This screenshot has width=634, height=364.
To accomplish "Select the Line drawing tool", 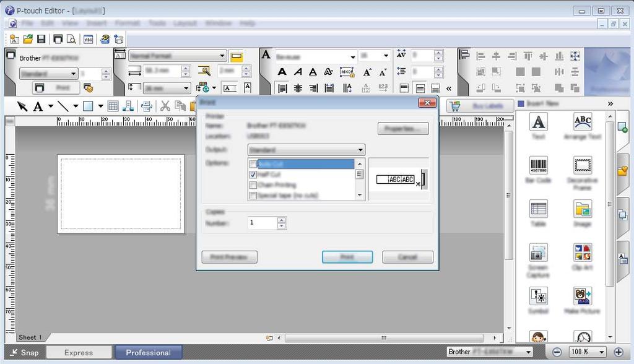I will click(63, 106).
